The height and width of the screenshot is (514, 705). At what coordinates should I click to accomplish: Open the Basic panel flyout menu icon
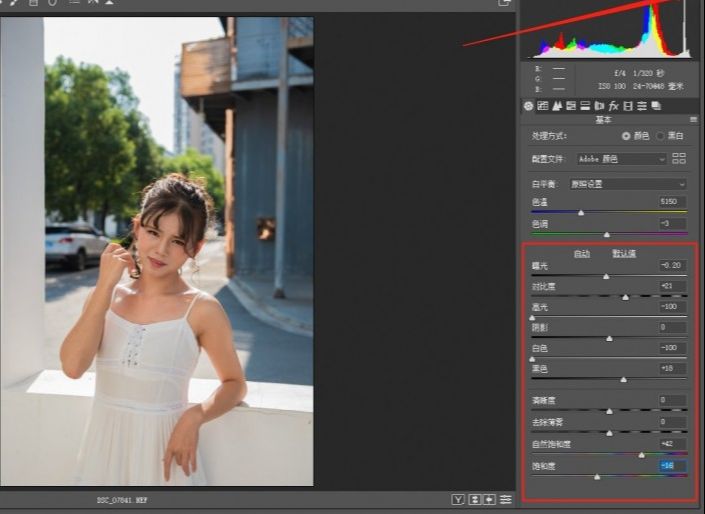coord(693,120)
